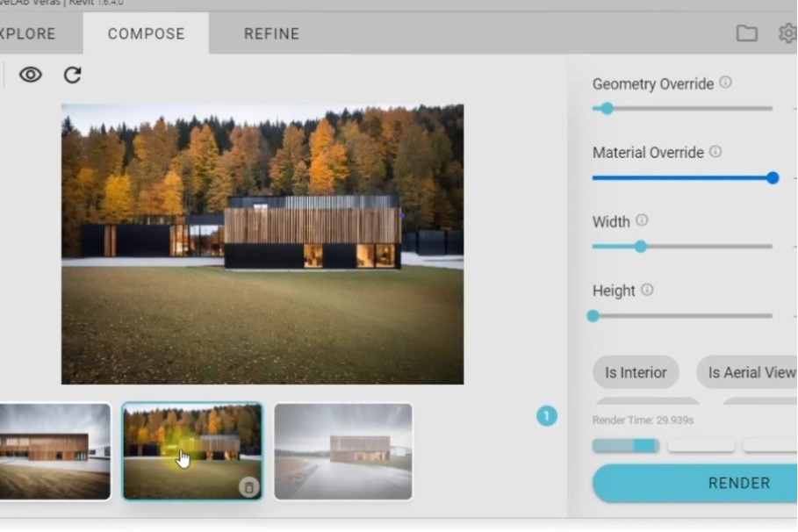Image resolution: width=798 pixels, height=532 pixels.
Task: Click the Geometry Override slider handle
Action: (607, 109)
